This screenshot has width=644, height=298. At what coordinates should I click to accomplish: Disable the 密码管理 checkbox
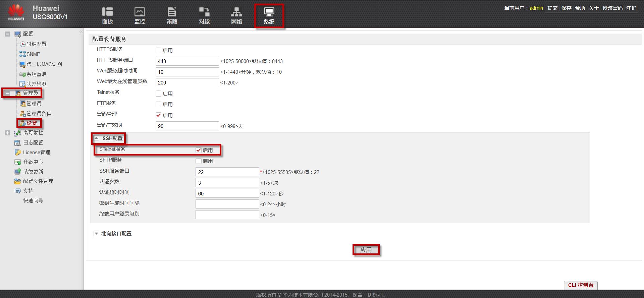point(159,115)
